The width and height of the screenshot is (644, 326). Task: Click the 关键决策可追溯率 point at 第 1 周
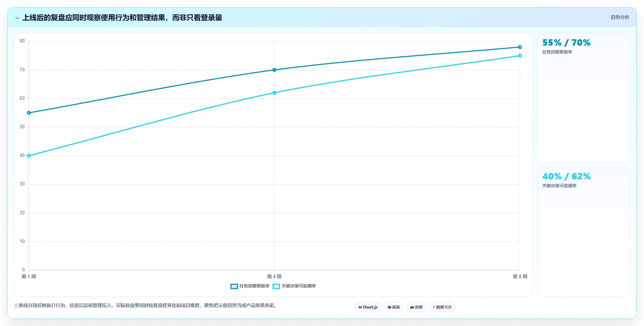point(29,156)
